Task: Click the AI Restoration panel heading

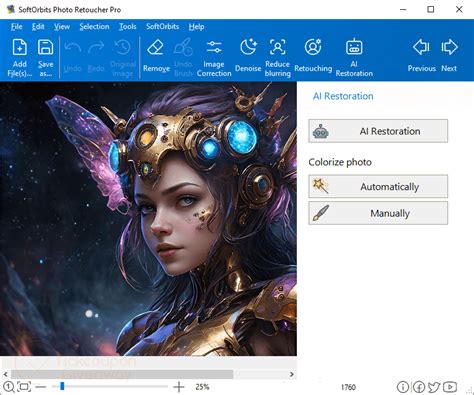Action: pos(343,96)
